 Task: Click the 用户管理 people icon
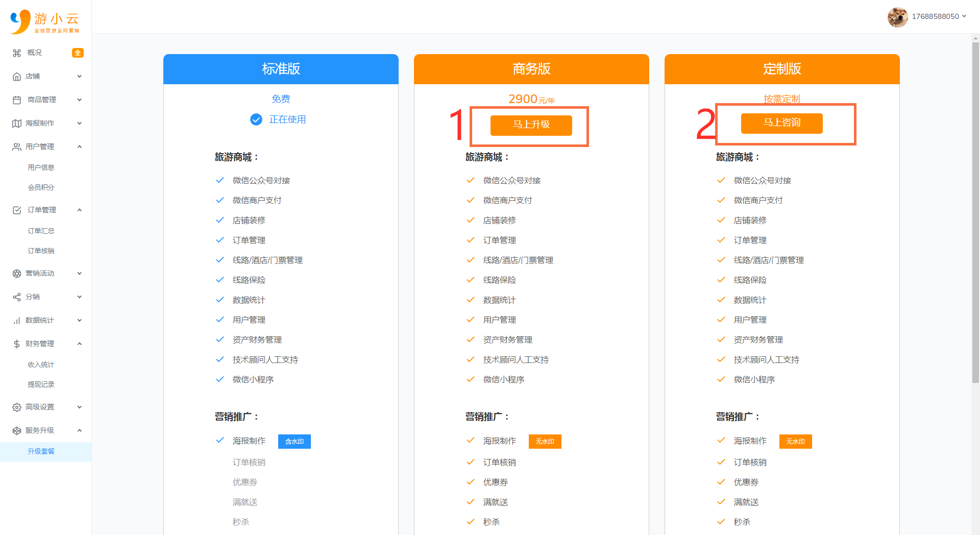click(x=17, y=147)
